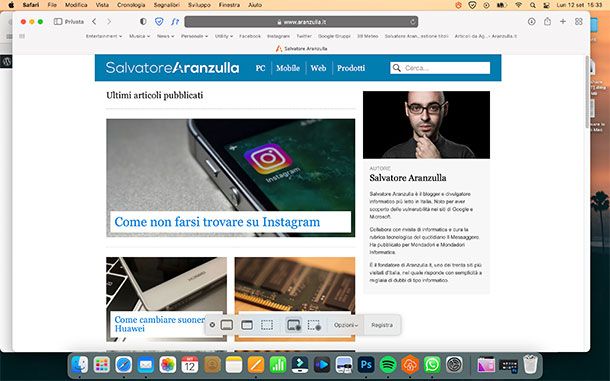Select record selected portion icon
This screenshot has width=610, height=381.
tap(314, 325)
